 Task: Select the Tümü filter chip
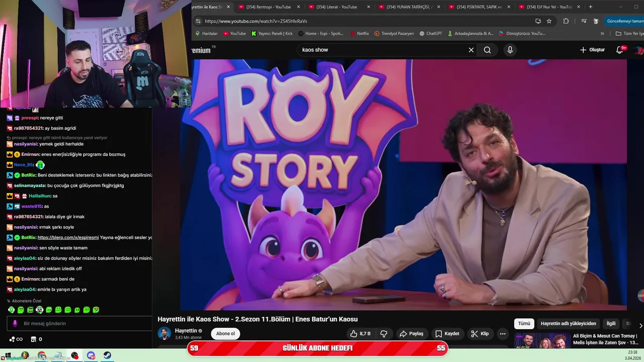524,324
